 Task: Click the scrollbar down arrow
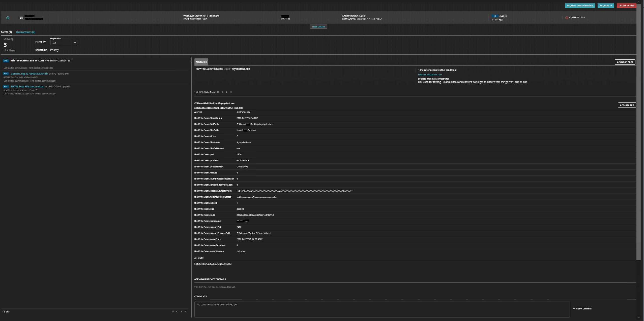pos(638,317)
